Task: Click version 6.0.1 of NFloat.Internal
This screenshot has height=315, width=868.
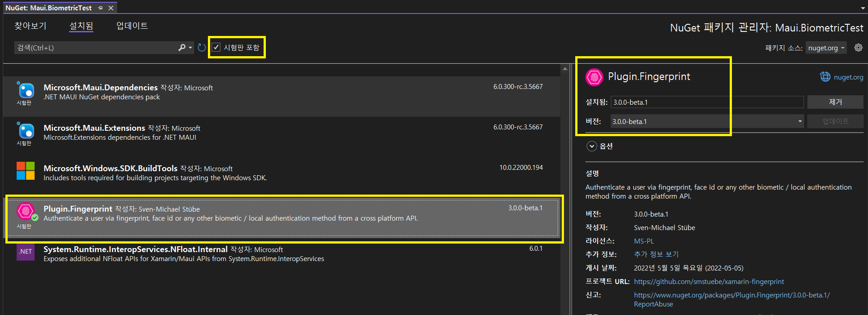Action: pos(536,248)
